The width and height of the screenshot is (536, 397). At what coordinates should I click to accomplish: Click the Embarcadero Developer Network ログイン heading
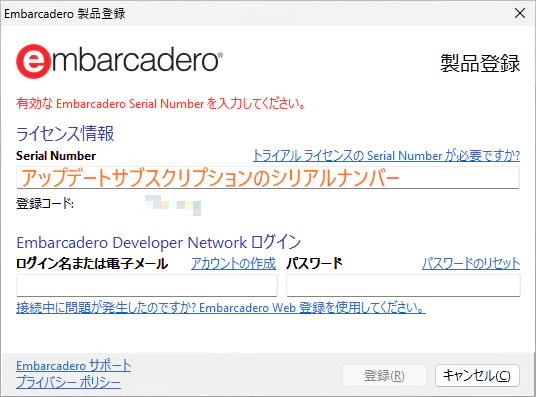[x=159, y=242]
